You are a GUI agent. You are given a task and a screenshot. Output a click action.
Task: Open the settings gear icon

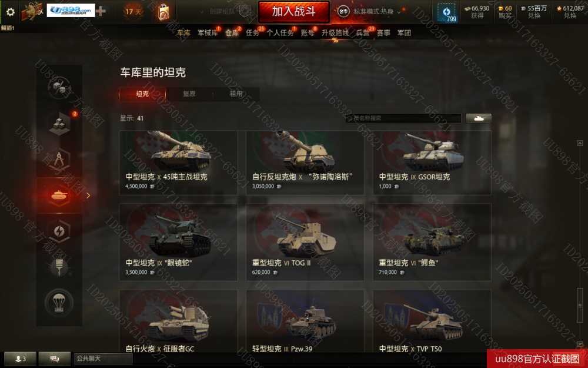11,12
